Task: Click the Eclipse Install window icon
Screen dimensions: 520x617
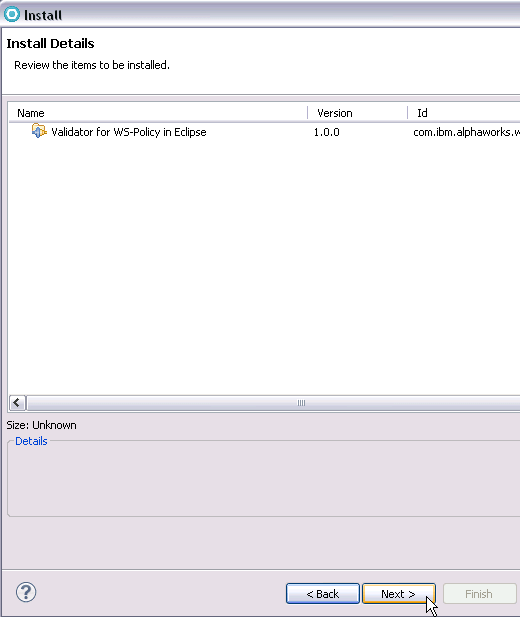Action: click(12, 15)
